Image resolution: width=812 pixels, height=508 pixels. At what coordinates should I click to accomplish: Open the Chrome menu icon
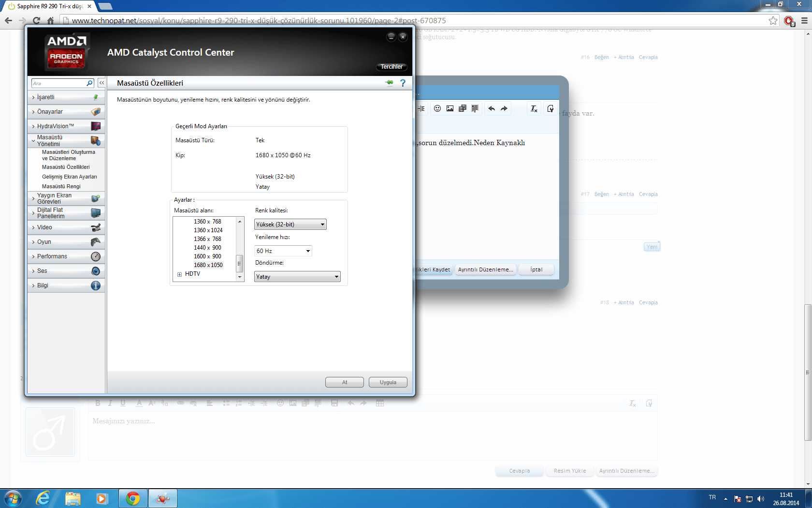click(x=804, y=20)
